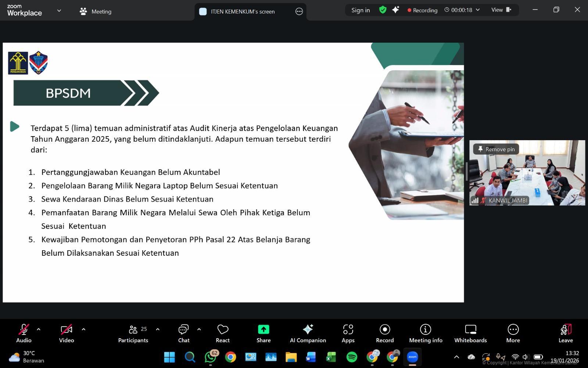588x368 pixels.
Task: Open the Apps button in toolbar
Action: (x=348, y=333)
